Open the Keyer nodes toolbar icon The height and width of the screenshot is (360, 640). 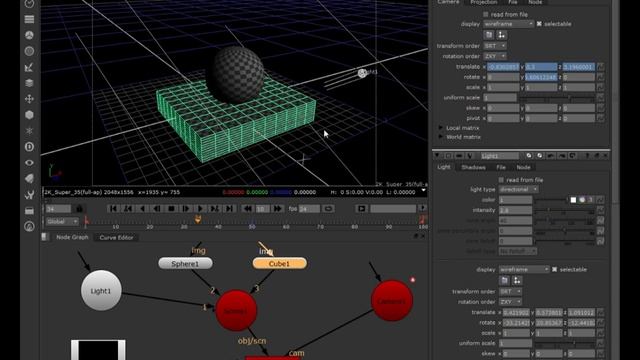coord(29,67)
